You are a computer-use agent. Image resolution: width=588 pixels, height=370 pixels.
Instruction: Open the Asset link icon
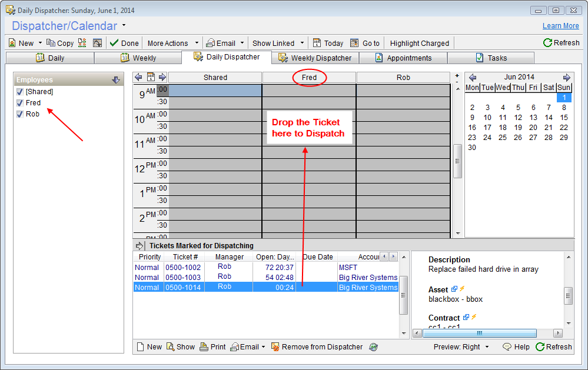(454, 289)
